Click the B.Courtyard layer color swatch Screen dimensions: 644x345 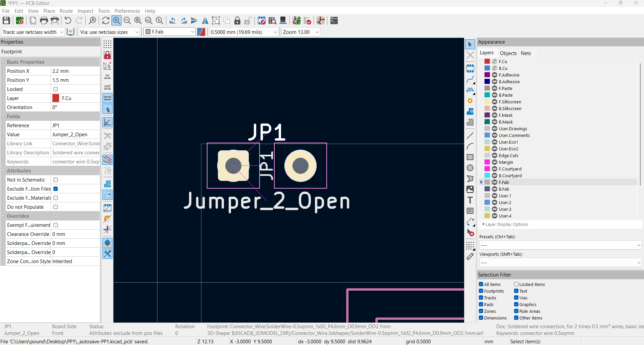487,176
